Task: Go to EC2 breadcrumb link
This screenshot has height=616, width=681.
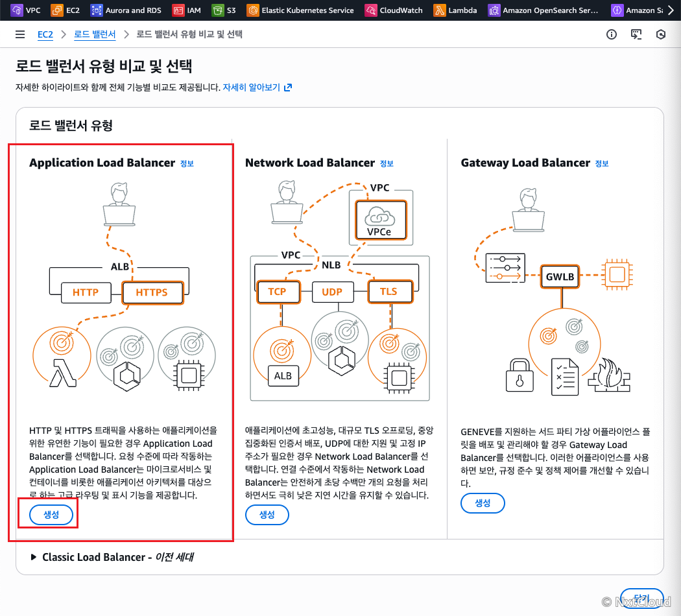Action: tap(45, 34)
